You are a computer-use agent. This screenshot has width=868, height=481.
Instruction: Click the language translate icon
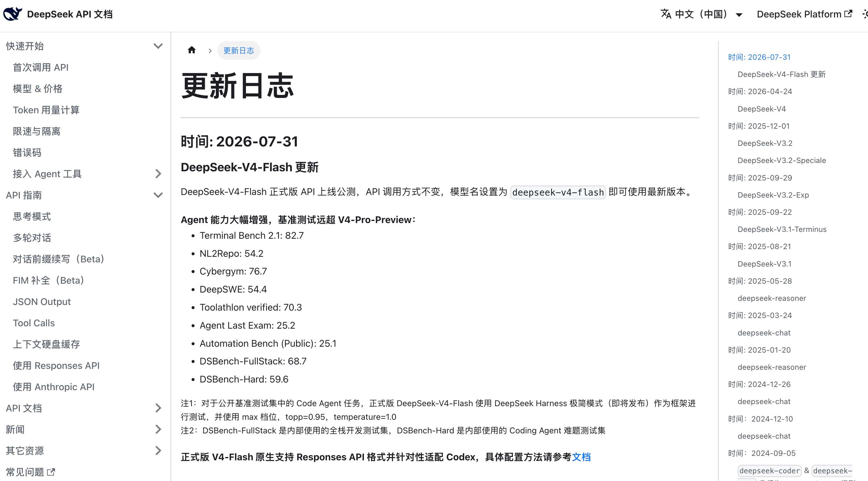pos(666,14)
